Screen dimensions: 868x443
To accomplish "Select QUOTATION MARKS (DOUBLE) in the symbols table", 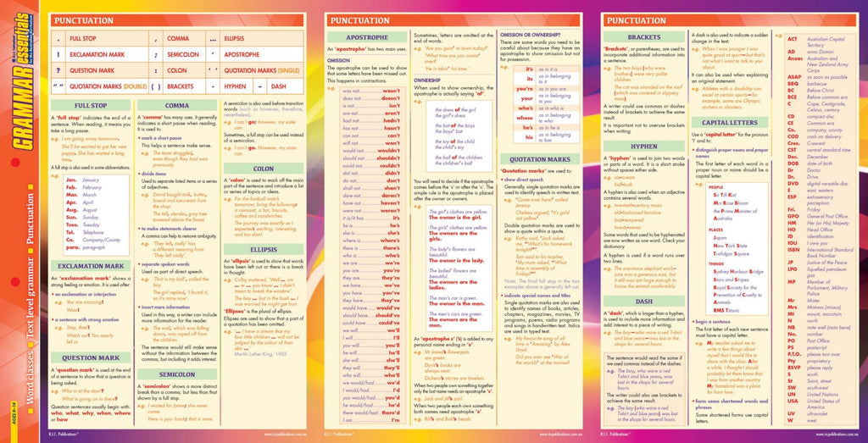I will point(108,87).
